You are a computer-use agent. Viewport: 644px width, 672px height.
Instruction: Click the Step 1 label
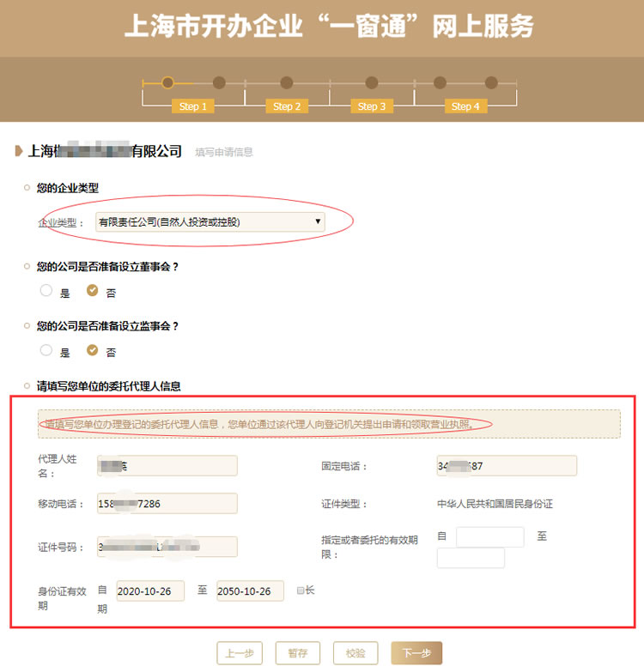192,106
